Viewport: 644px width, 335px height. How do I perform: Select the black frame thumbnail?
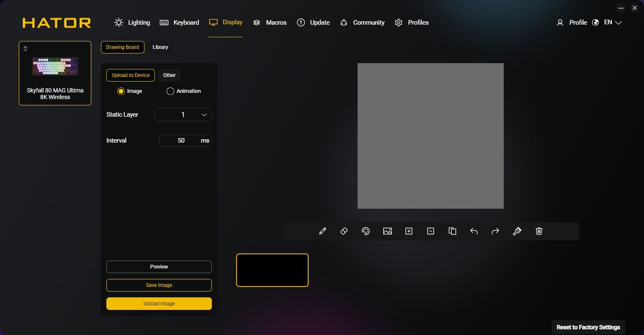click(272, 270)
